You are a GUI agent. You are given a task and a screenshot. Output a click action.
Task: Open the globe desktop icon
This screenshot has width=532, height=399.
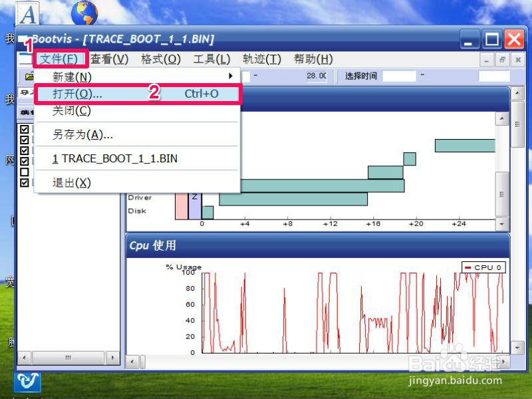point(84,13)
